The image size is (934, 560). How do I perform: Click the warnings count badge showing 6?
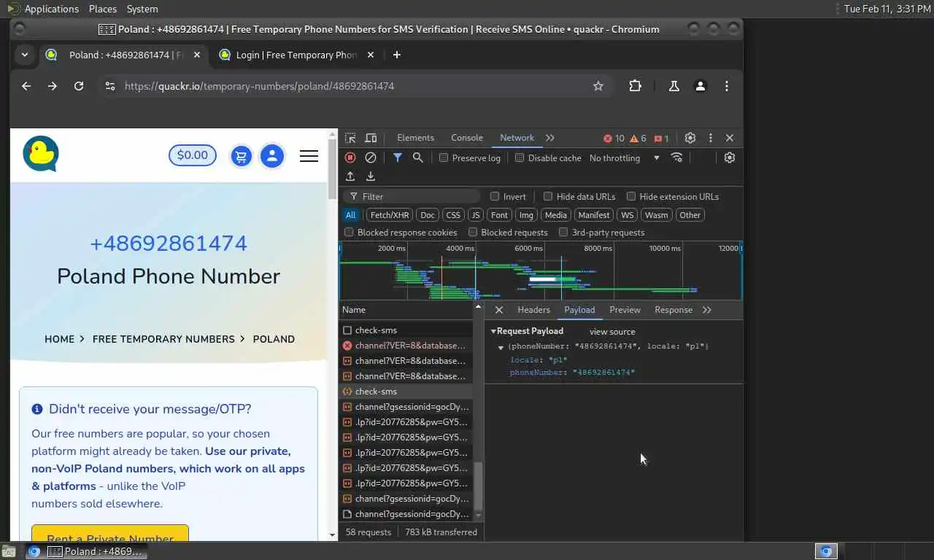pyautogui.click(x=638, y=139)
